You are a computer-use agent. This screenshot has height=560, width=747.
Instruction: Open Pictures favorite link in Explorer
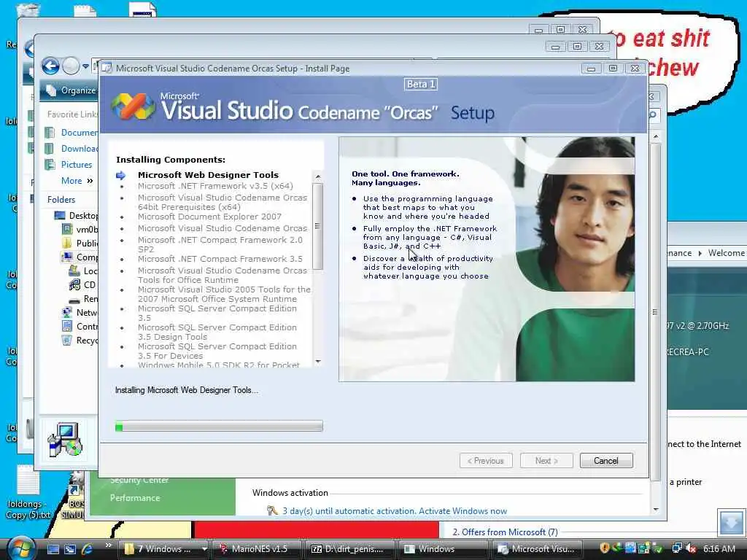click(76, 165)
